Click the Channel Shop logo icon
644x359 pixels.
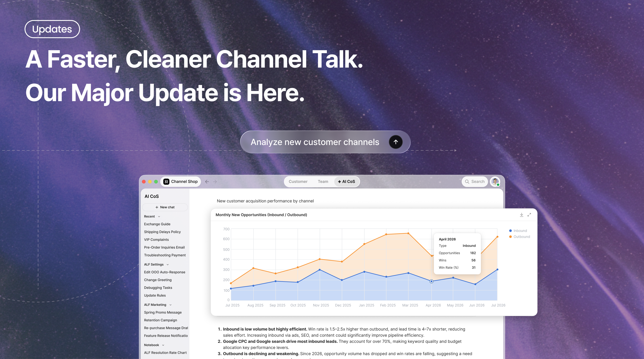[x=166, y=182]
